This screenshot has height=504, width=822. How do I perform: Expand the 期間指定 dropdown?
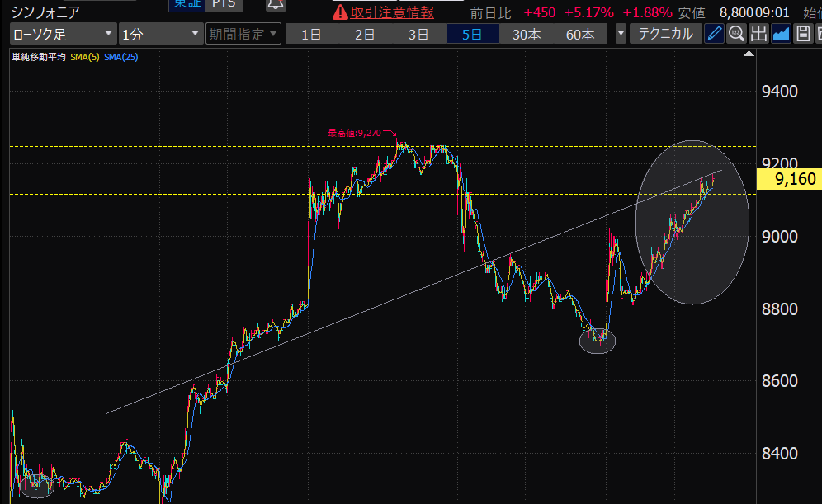coord(243,34)
